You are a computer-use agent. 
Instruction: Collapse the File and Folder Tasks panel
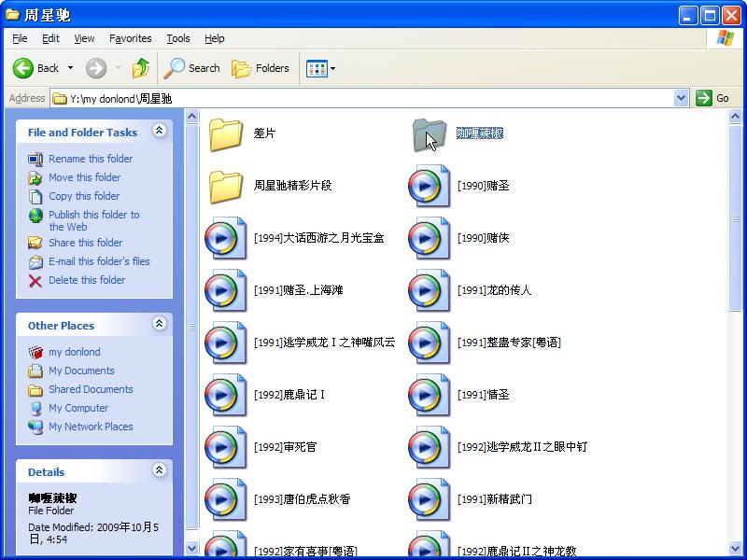(159, 132)
